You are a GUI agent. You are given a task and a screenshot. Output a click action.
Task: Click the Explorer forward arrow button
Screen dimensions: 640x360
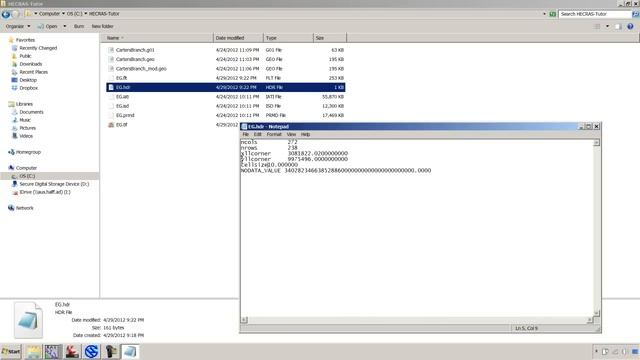pyautogui.click(x=16, y=14)
